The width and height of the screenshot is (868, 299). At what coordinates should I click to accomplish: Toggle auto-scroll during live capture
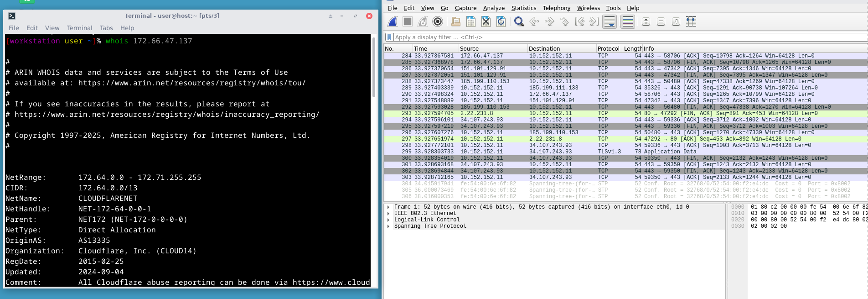coord(610,21)
